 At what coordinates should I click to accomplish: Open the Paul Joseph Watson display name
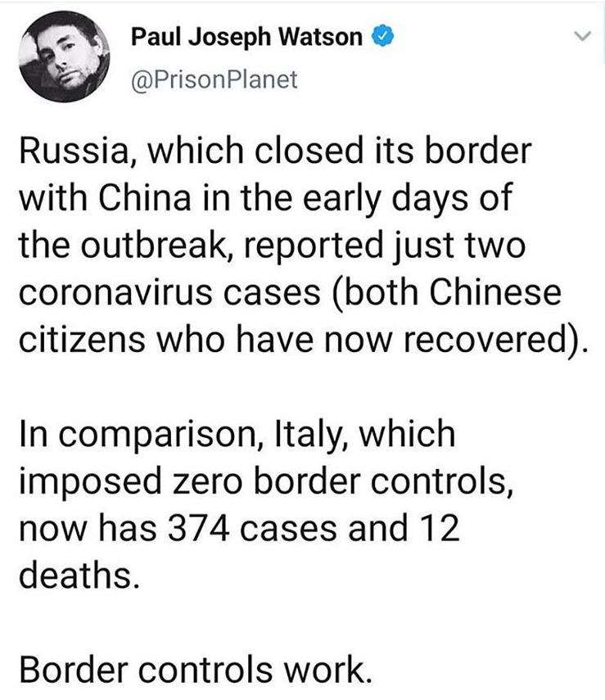click(x=246, y=38)
